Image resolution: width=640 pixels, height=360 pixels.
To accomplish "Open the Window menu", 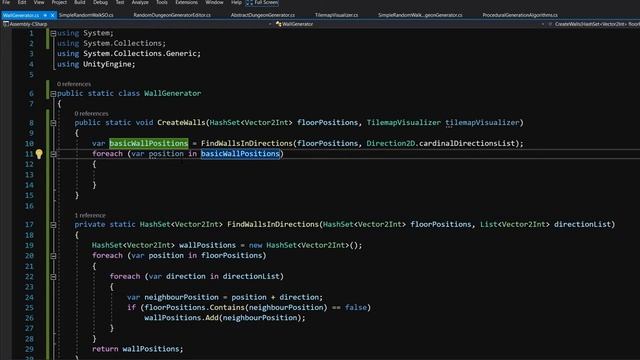I will point(214,2).
